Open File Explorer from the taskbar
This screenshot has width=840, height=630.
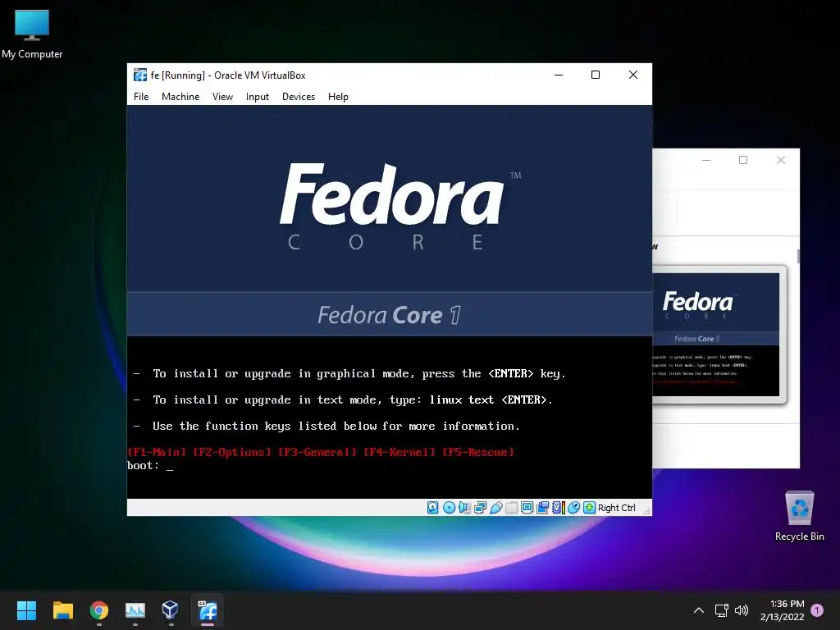[62, 610]
